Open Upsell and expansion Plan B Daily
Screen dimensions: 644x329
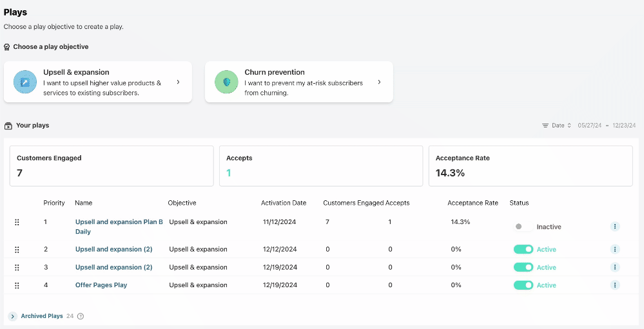119,227
